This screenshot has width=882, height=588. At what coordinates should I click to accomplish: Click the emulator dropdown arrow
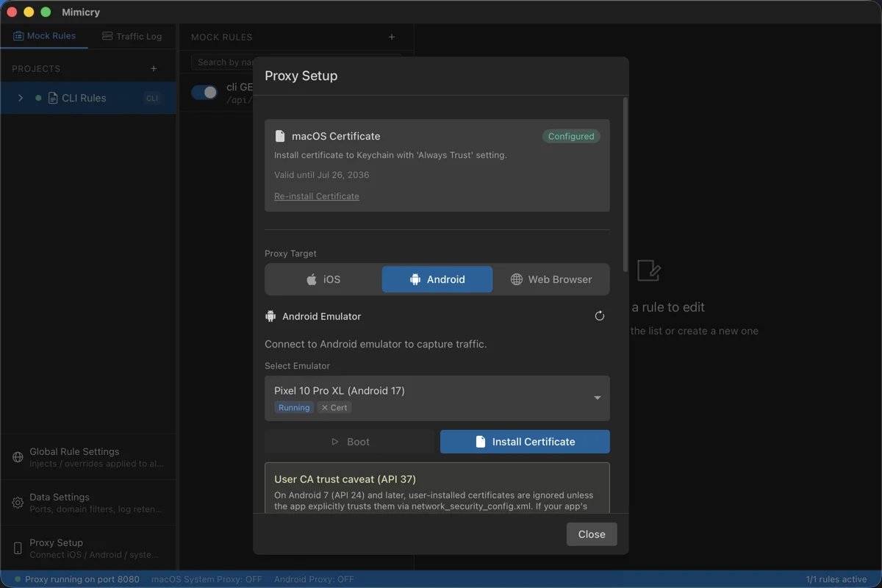click(598, 398)
